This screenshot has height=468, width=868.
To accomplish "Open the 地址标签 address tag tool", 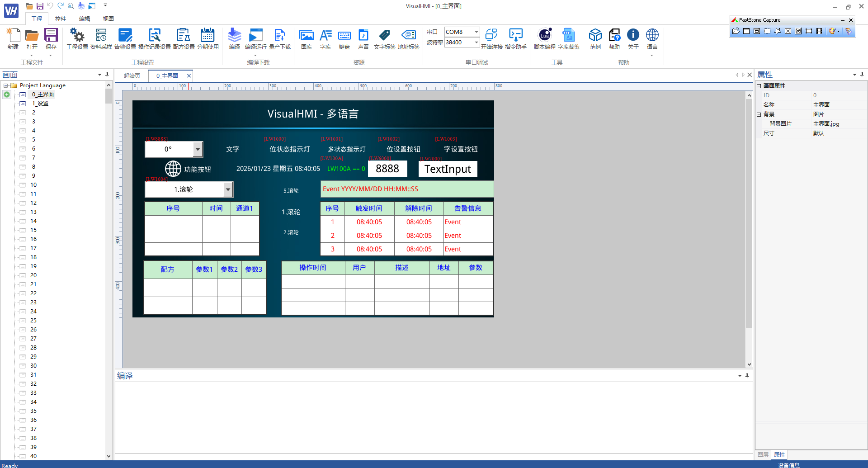I will point(408,38).
